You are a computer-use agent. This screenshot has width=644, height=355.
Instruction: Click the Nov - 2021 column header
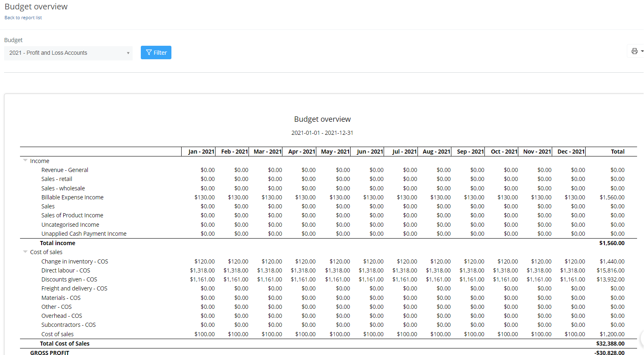(535, 152)
